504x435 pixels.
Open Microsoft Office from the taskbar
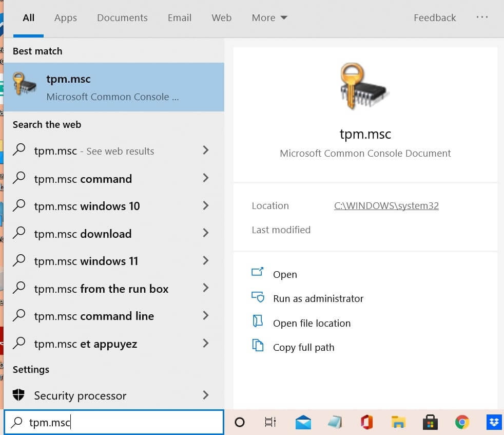[x=366, y=422]
